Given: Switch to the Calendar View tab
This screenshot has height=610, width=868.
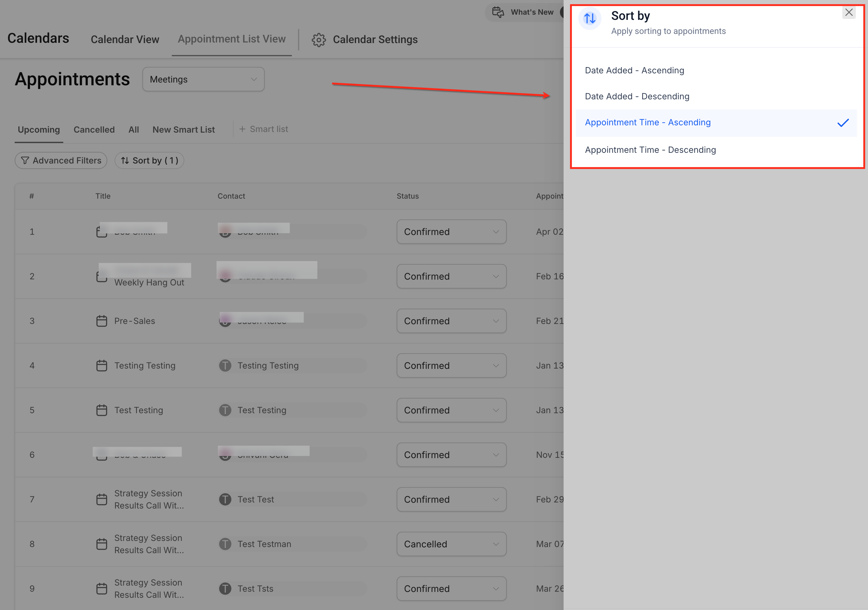Looking at the screenshot, I should pyautogui.click(x=125, y=40).
